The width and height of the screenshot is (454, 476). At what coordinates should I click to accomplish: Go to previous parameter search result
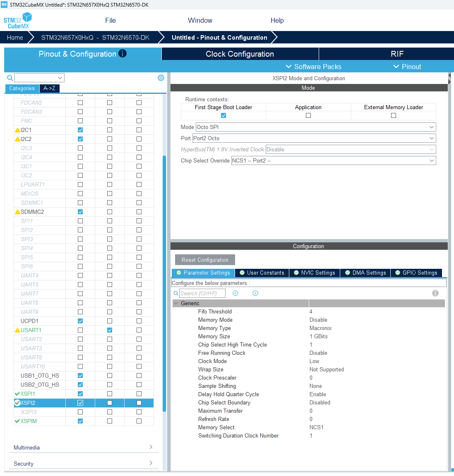click(235, 293)
